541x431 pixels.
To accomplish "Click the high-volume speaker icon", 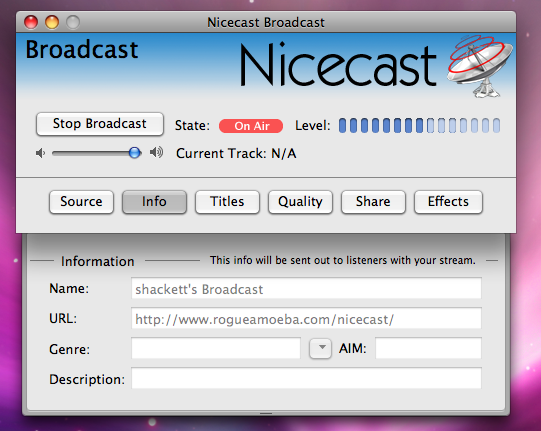I will pos(156,152).
